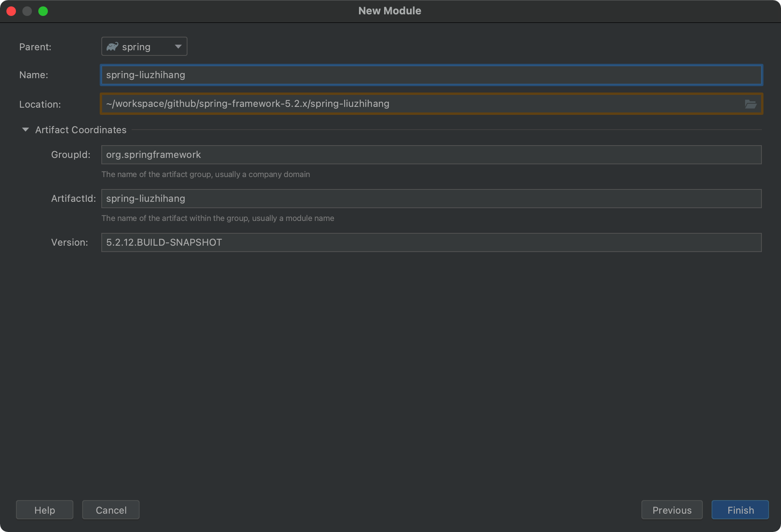781x532 pixels.
Task: Click Finish to create the module
Action: 740,510
